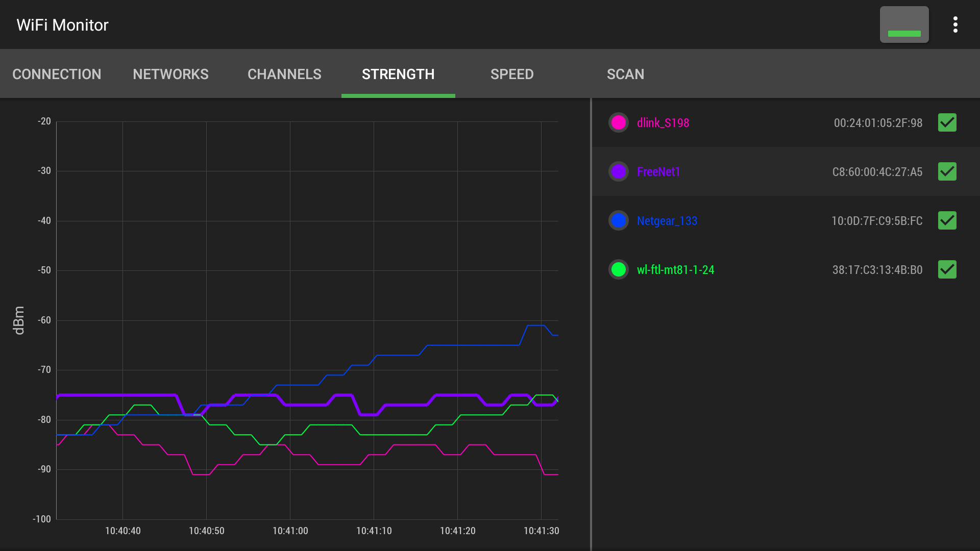Select the dBm axis label
980x551 pixels.
[19, 320]
